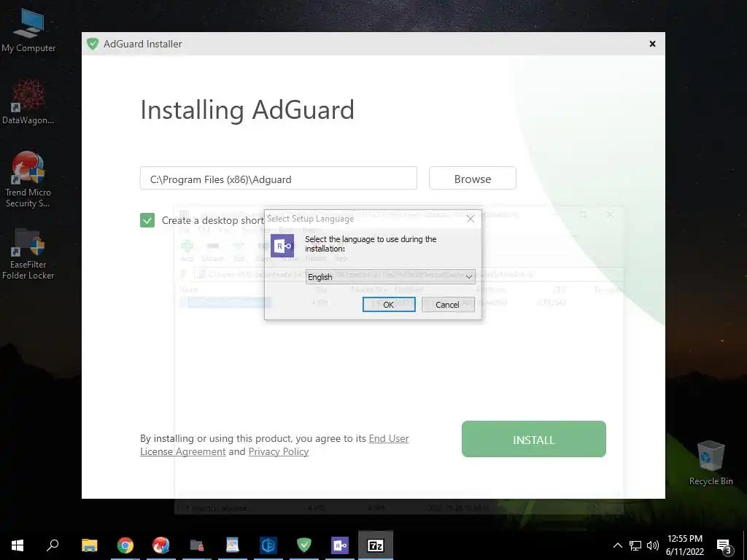The width and height of the screenshot is (747, 560).
Task: Switch to 7-Zip in the taskbar
Action: (376, 545)
